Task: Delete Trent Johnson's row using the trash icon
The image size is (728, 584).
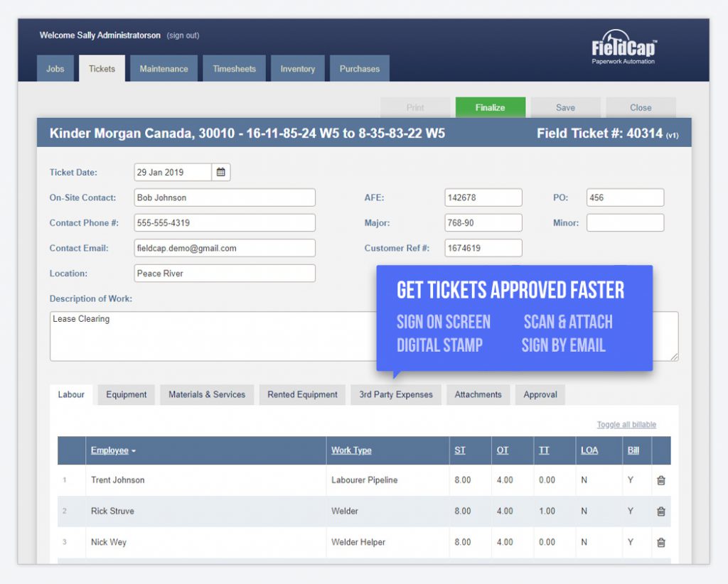Action: [660, 480]
